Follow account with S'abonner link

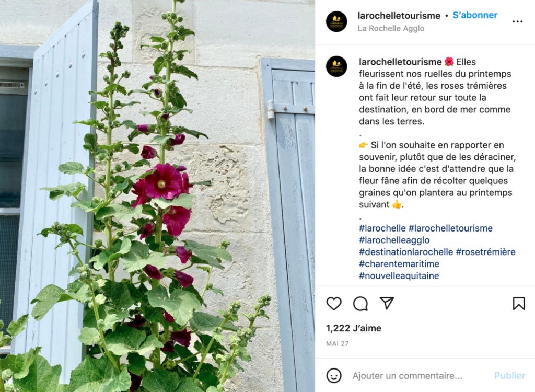(475, 15)
